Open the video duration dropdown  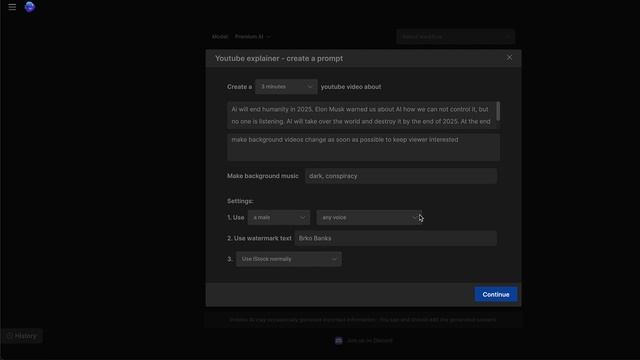(286, 87)
